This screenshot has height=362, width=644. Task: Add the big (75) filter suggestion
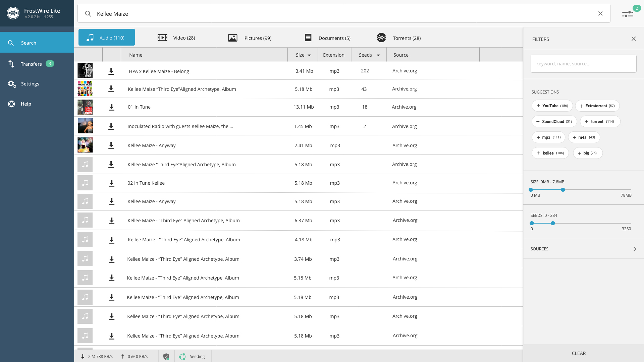coord(588,153)
